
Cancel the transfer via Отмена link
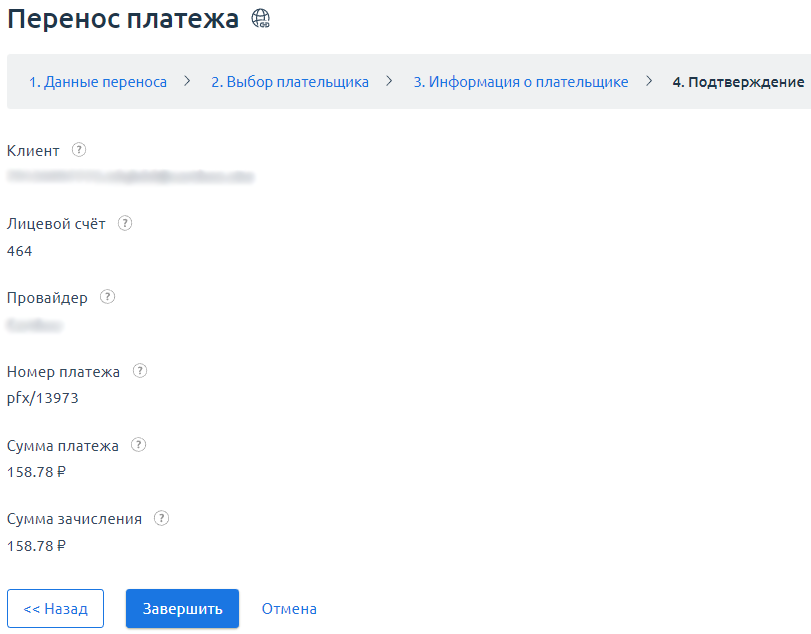[289, 609]
